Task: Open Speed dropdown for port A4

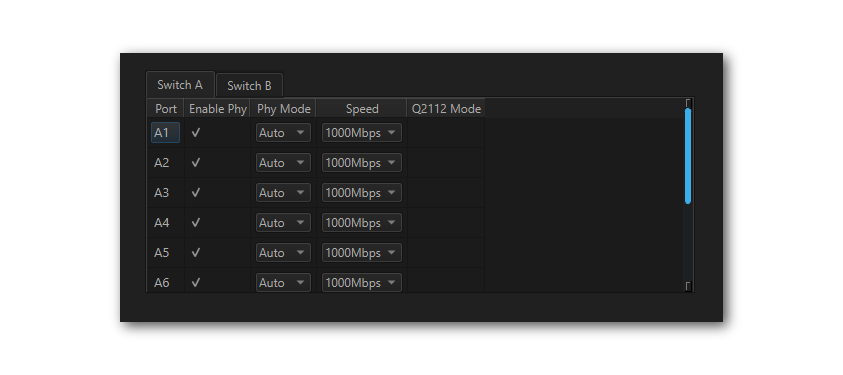Action: (362, 222)
